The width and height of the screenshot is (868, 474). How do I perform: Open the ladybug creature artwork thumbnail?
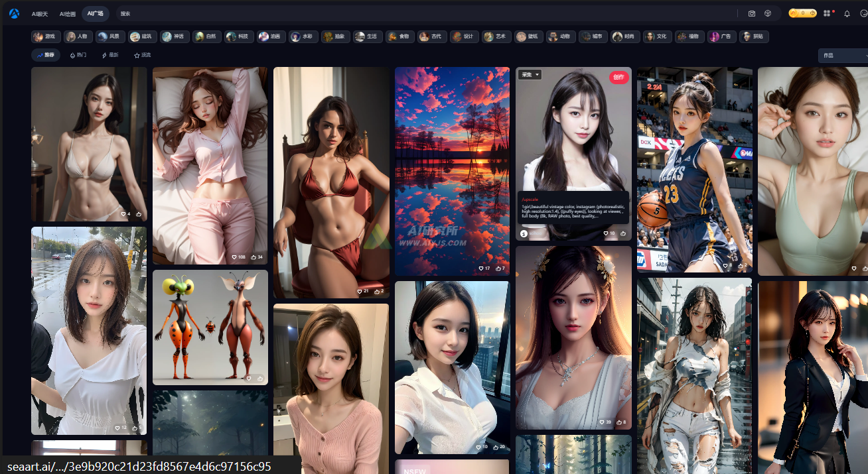[210, 327]
